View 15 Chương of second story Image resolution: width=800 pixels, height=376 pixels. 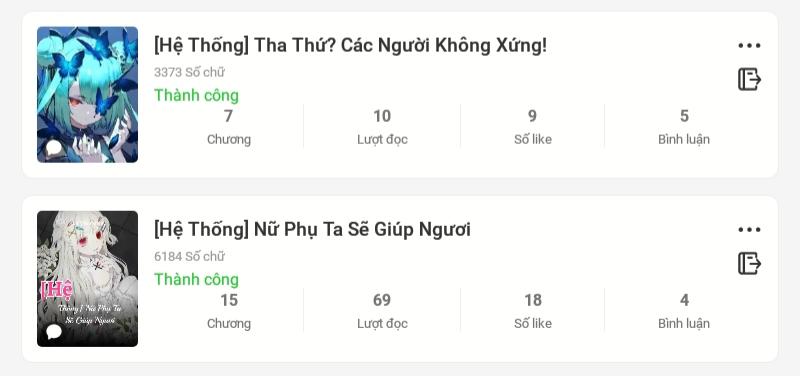click(229, 311)
